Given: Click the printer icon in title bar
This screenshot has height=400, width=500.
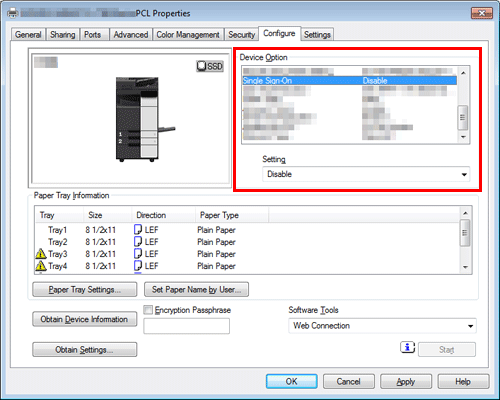Looking at the screenshot, I should point(13,13).
